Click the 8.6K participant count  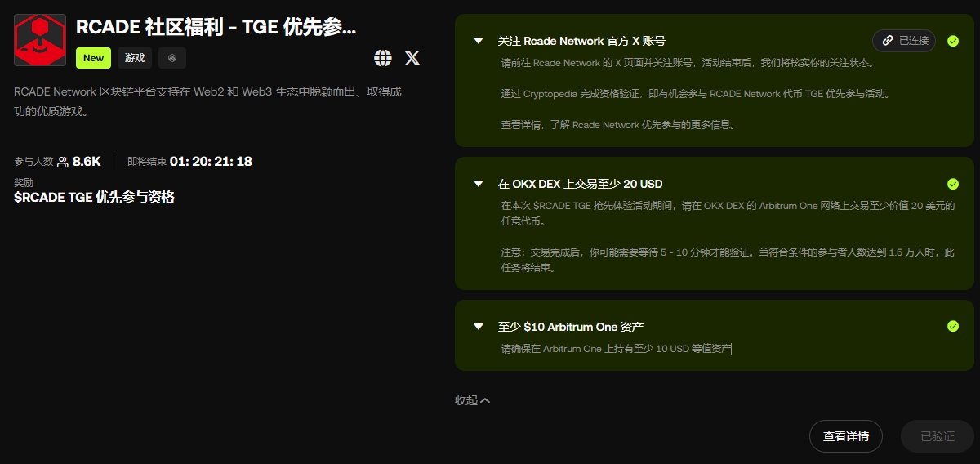click(87, 162)
